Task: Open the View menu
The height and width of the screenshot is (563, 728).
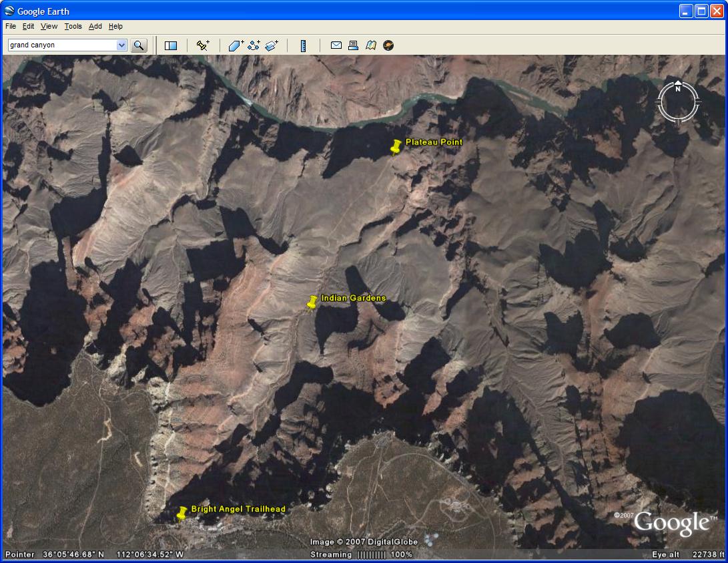Action: click(x=49, y=27)
